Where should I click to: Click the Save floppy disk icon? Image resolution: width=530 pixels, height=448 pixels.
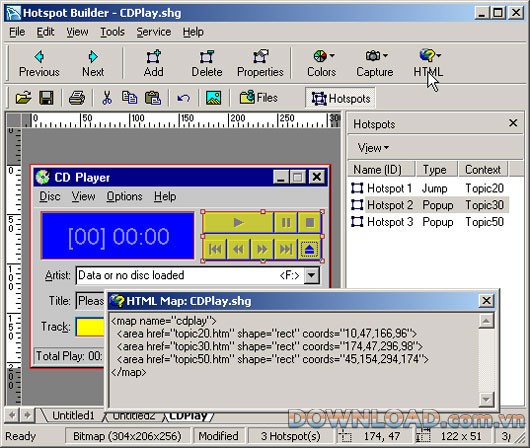(46, 98)
